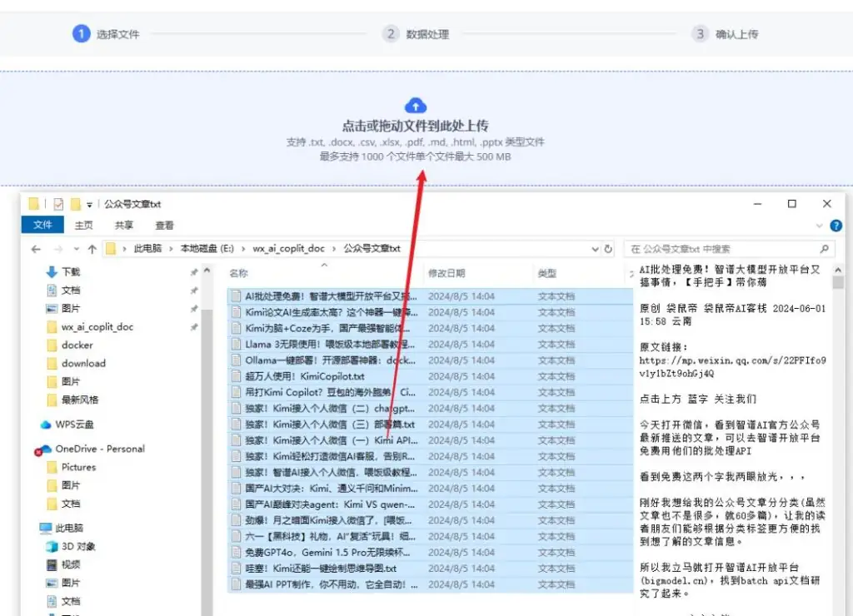Select file AI批处理免费！智谱大模型开放平台

click(x=430, y=296)
